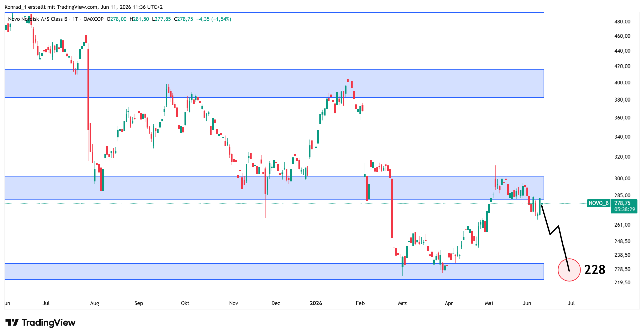Click the 420,00 price axis label

coord(622,66)
